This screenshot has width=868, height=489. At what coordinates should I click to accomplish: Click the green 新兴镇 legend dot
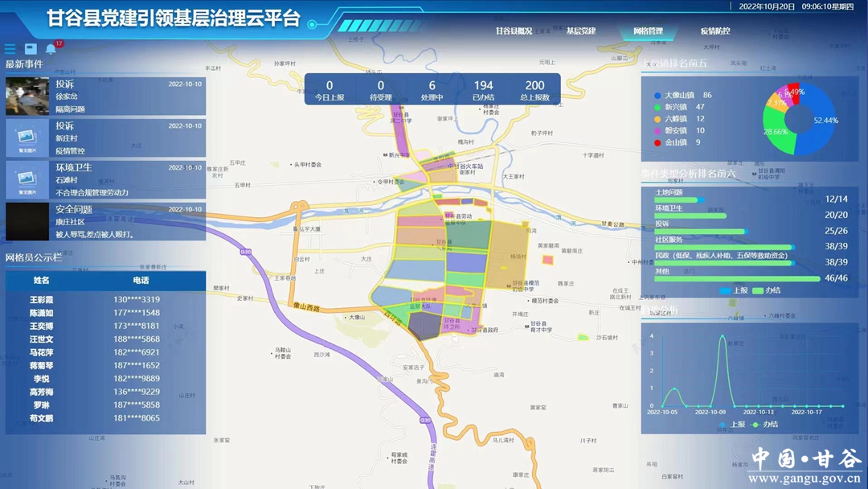(x=657, y=107)
